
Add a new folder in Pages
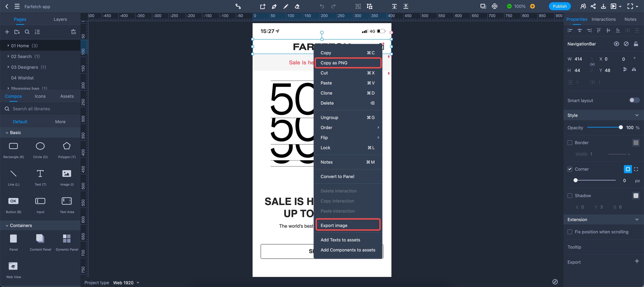(x=17, y=32)
